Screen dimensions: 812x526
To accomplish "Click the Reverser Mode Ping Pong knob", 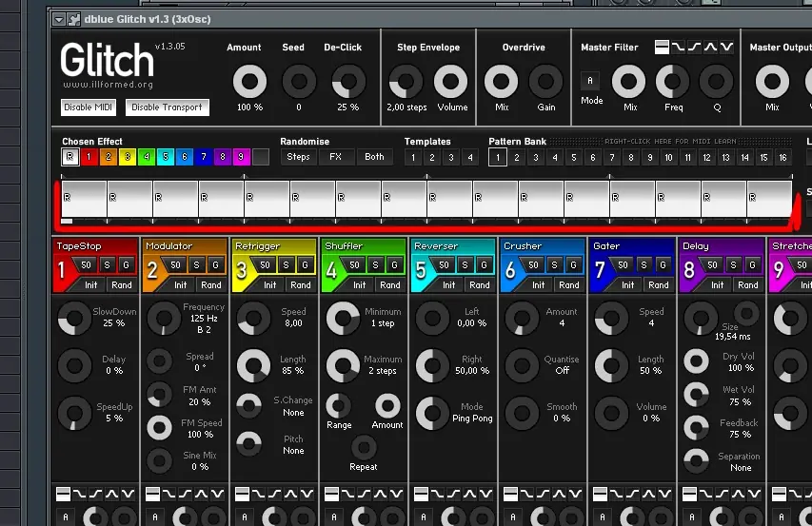I will tap(432, 413).
